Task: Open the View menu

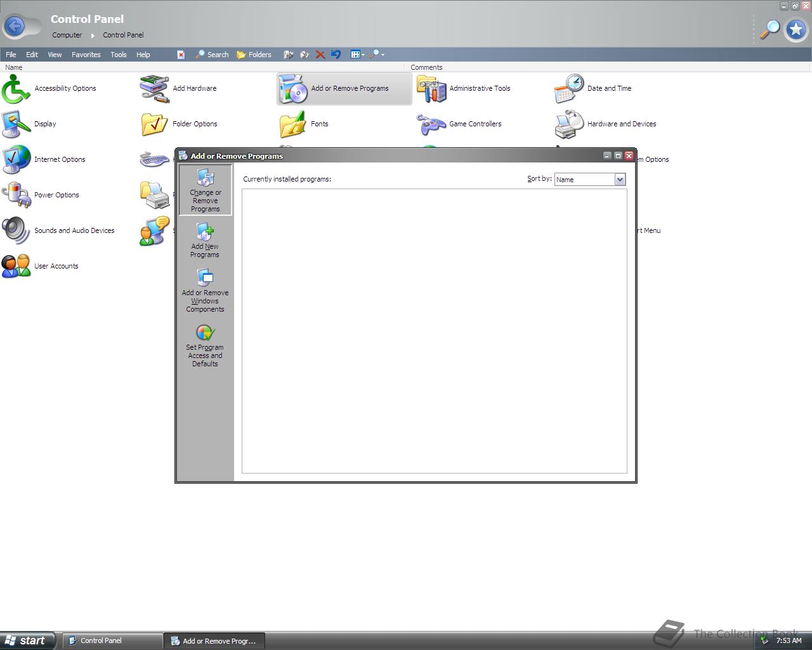Action: point(55,55)
